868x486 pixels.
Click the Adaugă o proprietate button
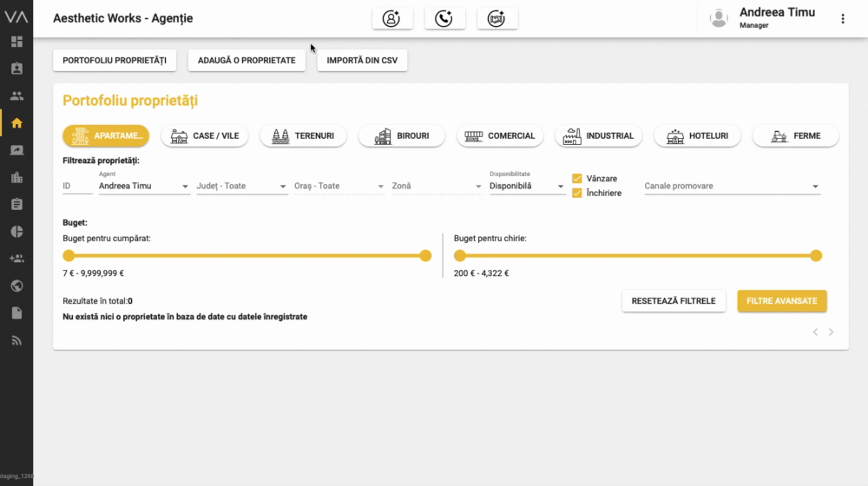point(247,61)
